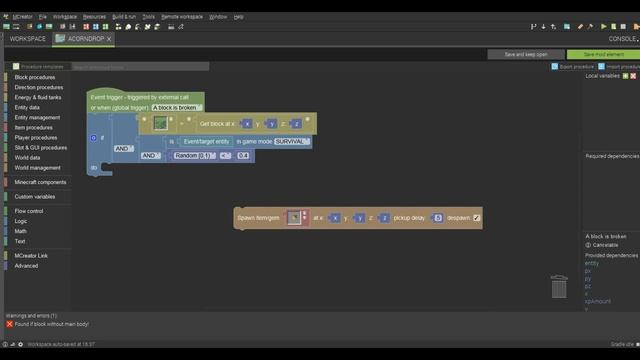This screenshot has height=360, width=640.
Task: Click the Save and keep open button
Action: 526,54
